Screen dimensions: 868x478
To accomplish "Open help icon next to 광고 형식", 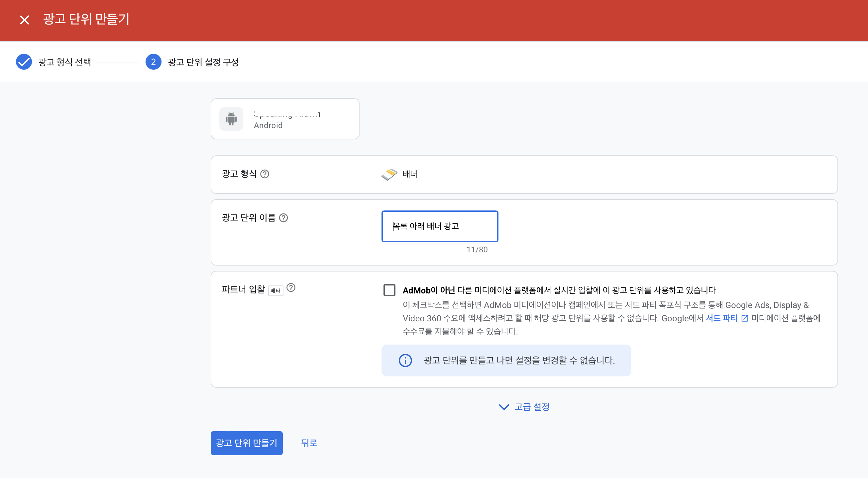I will point(265,174).
